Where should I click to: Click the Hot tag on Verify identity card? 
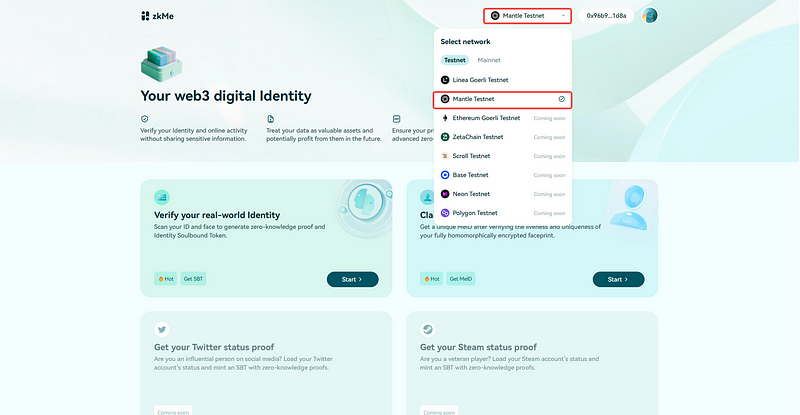tap(166, 279)
